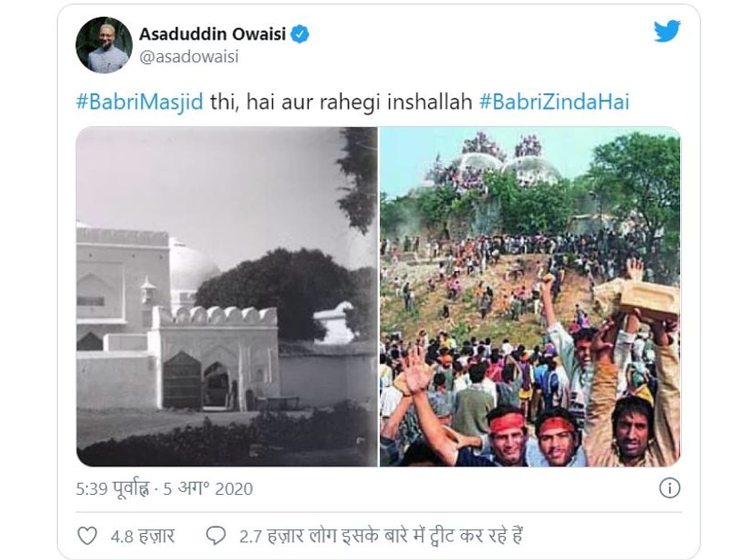Click the Asaduddin Owaisi display name
The width and height of the screenshot is (730, 560).
213,34
